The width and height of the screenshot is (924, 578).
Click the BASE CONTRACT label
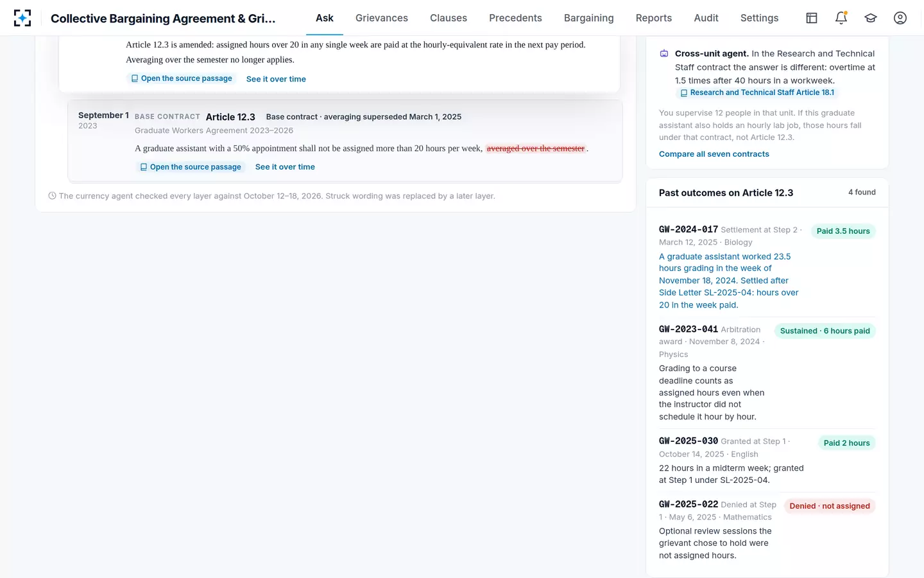pyautogui.click(x=167, y=117)
